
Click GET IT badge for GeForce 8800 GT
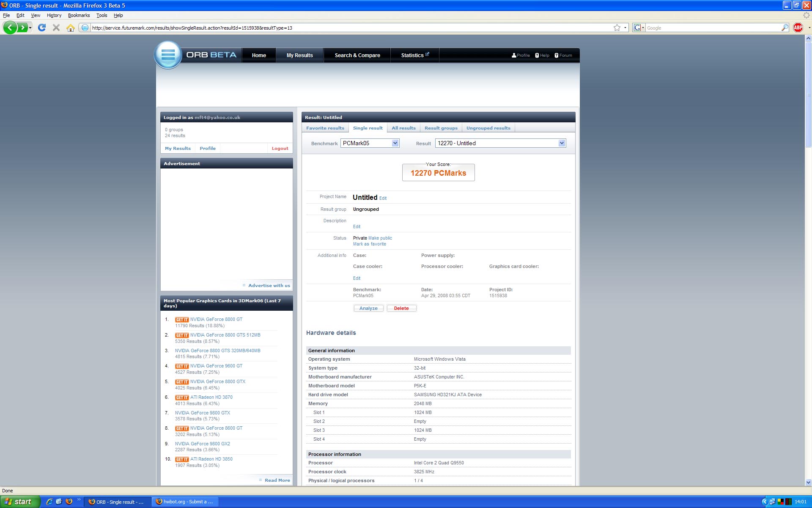click(x=182, y=320)
